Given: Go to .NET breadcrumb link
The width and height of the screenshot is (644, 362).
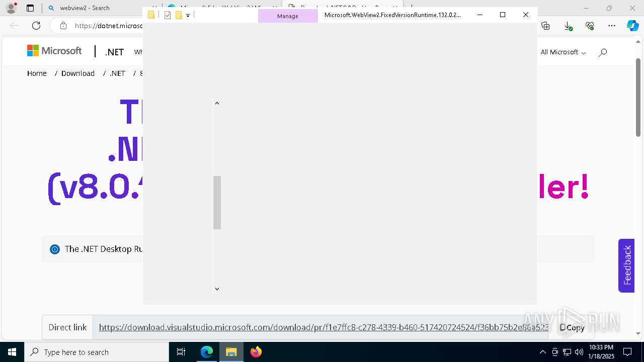Looking at the screenshot, I should (117, 73).
